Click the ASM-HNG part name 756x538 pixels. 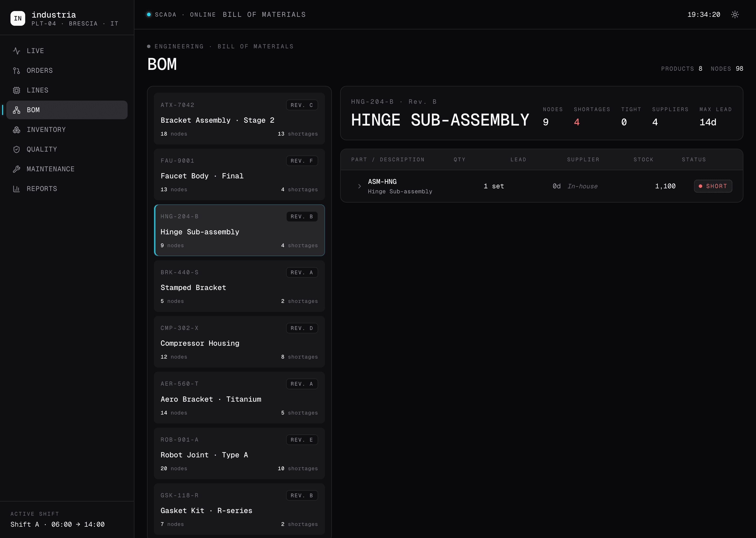click(382, 182)
